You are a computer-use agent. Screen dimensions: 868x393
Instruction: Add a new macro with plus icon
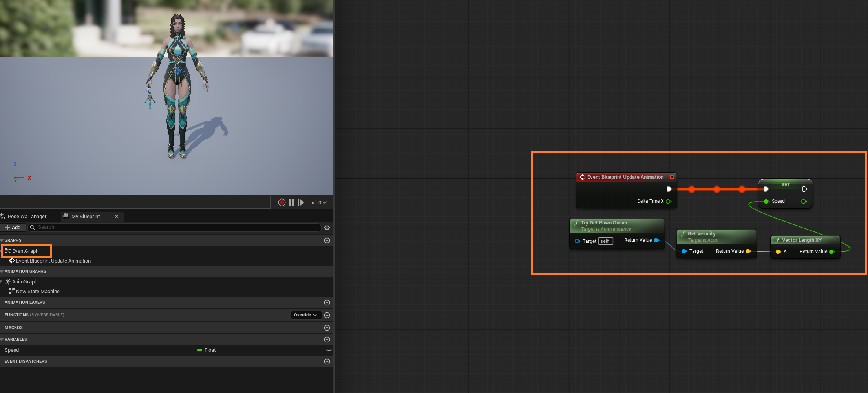[x=327, y=328]
